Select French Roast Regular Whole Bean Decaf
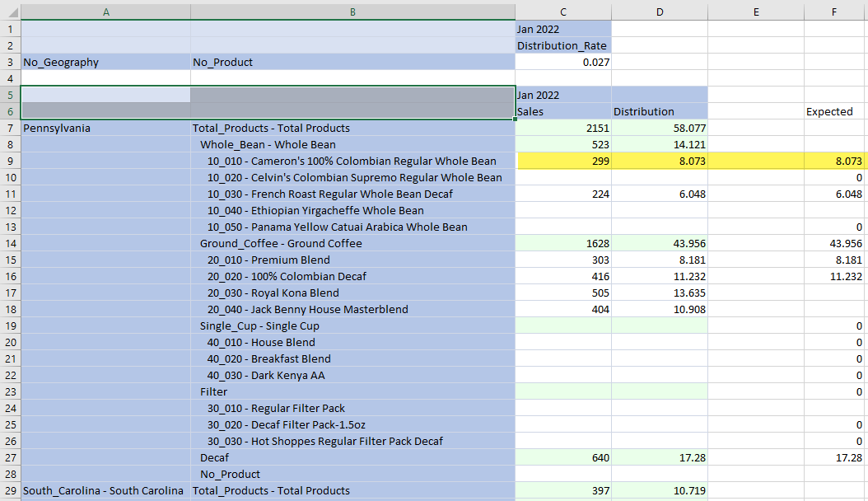This screenshot has width=868, height=501. (352, 194)
